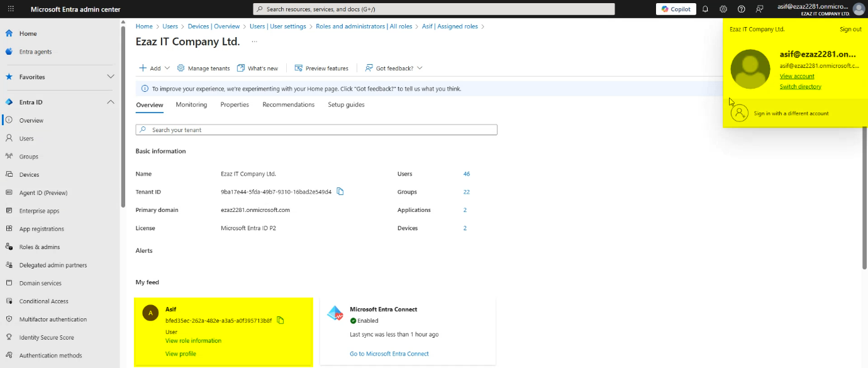Viewport: 868px width, 368px height.
Task: Open the Groups count 22
Action: [466, 192]
